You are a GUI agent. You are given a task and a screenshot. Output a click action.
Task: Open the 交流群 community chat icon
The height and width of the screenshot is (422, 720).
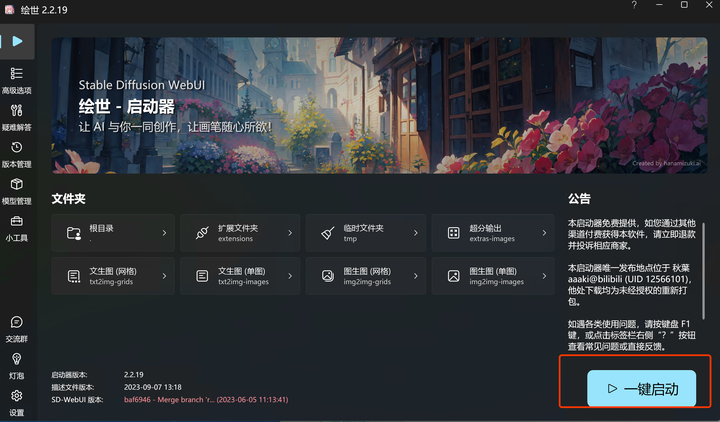(x=17, y=329)
